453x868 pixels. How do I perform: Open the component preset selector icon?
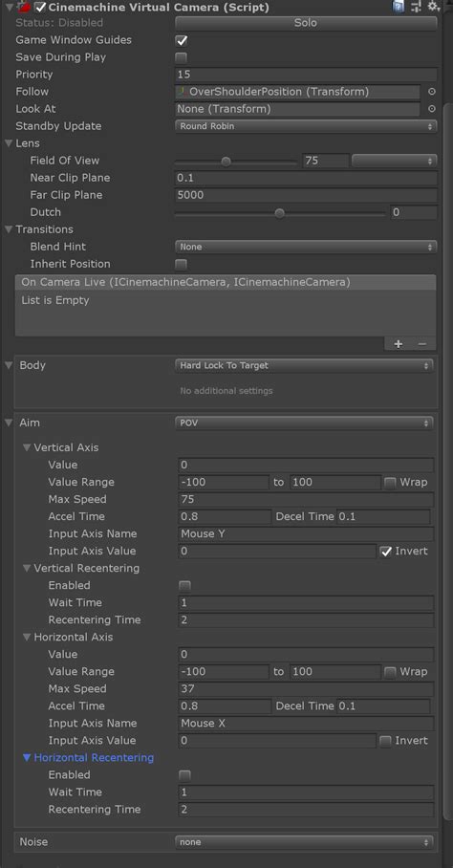pyautogui.click(x=416, y=7)
